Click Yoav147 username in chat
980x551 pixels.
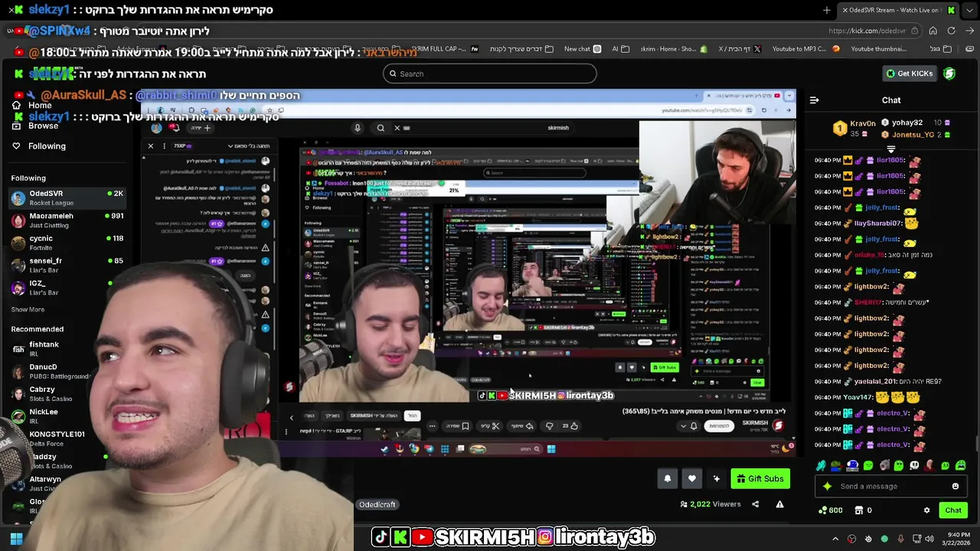(858, 397)
